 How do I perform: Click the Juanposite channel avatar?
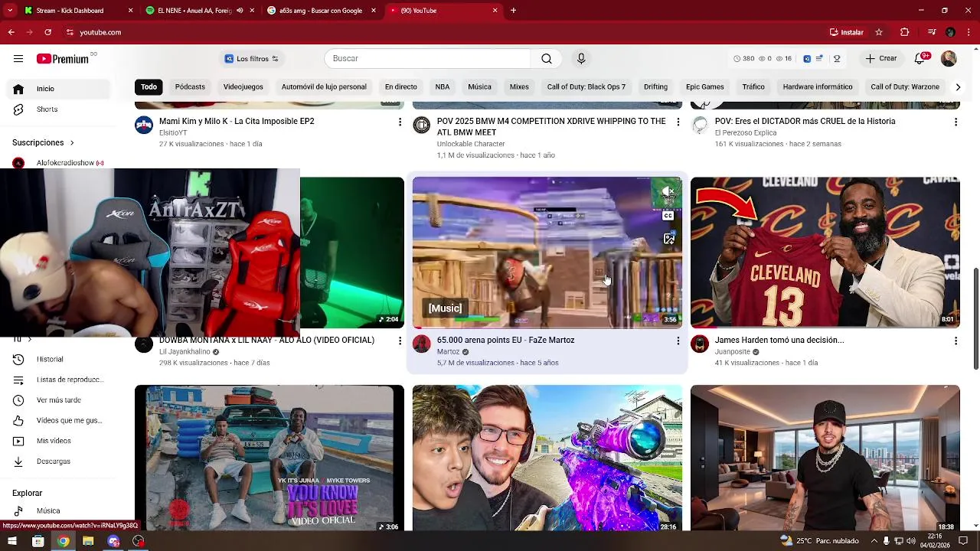(x=700, y=344)
